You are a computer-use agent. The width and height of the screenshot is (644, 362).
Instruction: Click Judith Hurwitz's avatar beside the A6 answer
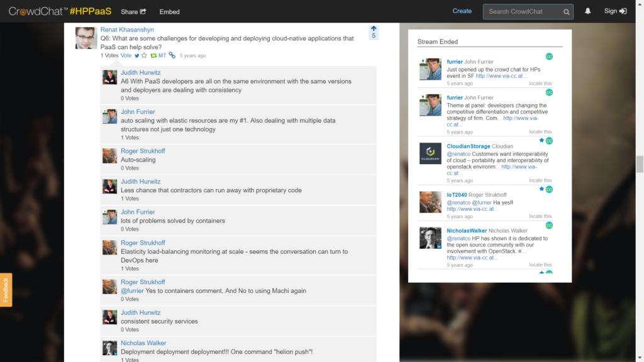pyautogui.click(x=109, y=77)
